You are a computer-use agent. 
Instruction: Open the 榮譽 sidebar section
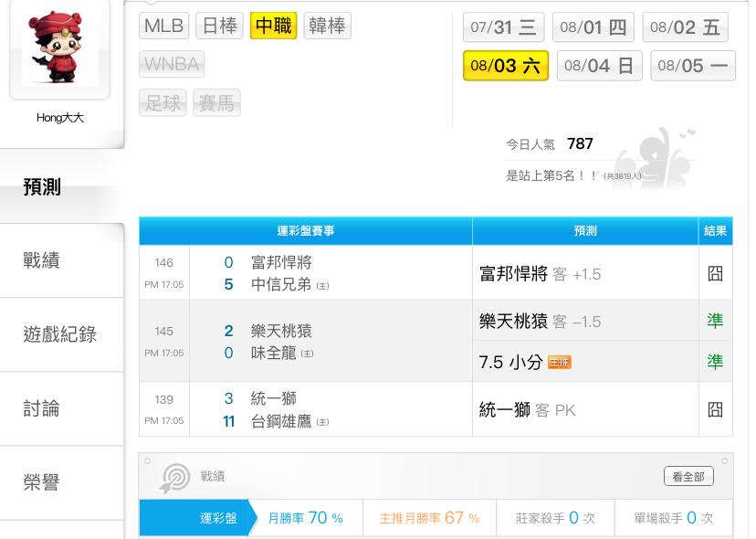pos(62,482)
